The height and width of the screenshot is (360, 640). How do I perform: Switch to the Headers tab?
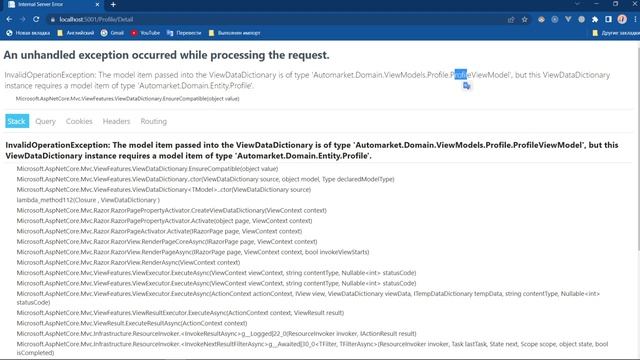(x=116, y=121)
